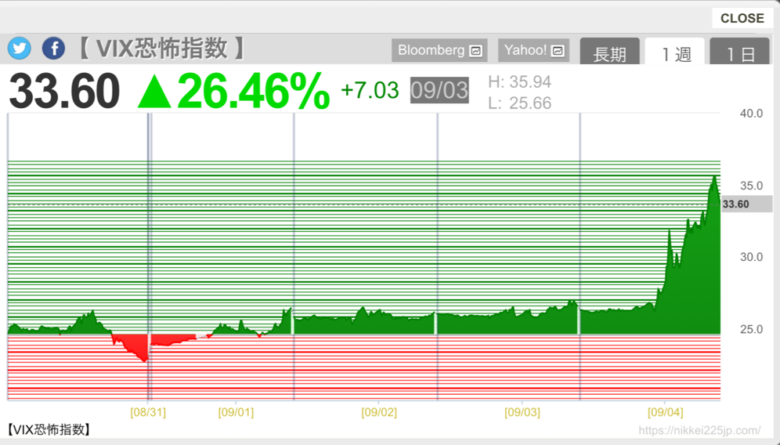Click the 09/03 date badge
Screen dimensions: 780x445
[x=439, y=90]
